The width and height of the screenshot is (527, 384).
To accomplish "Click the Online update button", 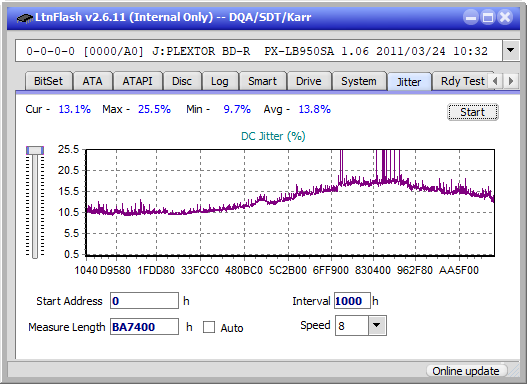I will coord(466,371).
